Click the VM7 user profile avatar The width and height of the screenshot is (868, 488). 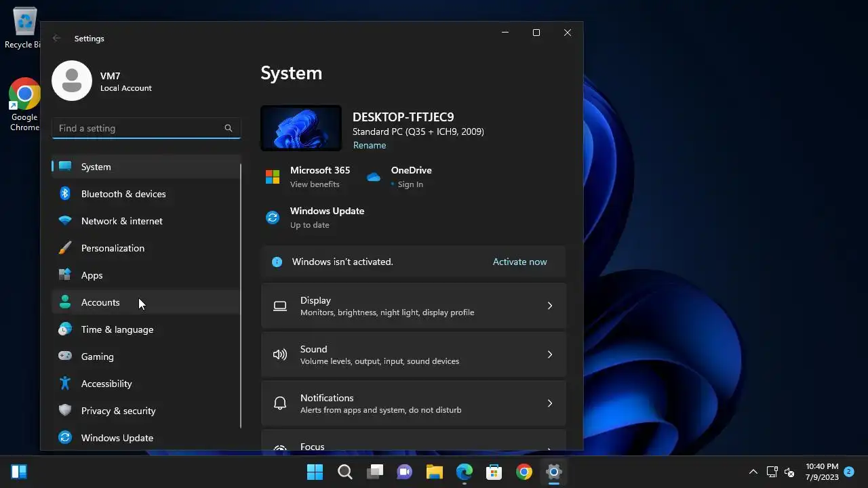(72, 81)
